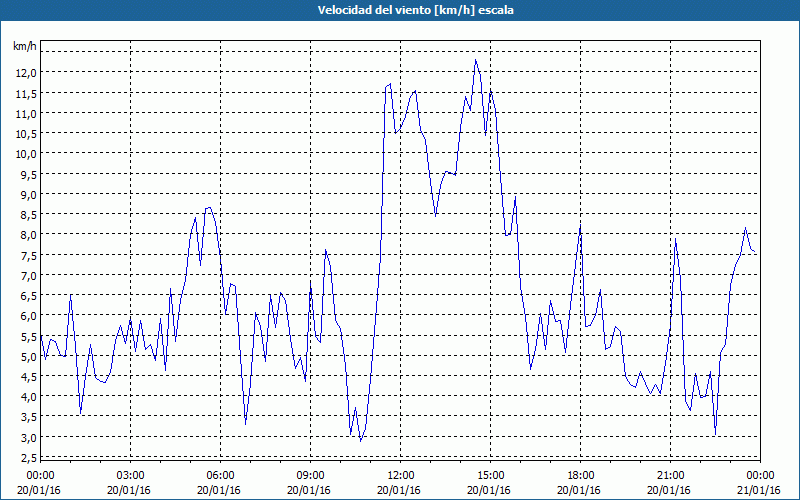Select the "7,5" y-axis value
This screenshot has height=500, width=800.
pos(28,255)
